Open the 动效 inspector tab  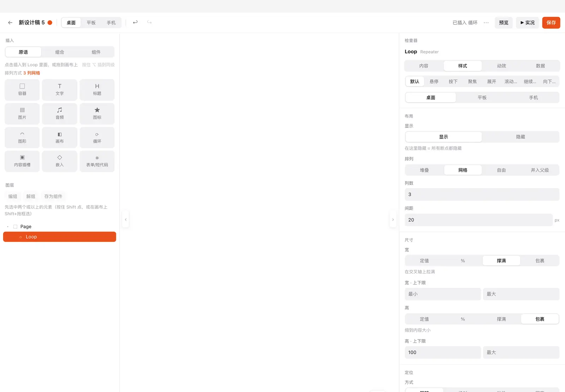coord(501,66)
